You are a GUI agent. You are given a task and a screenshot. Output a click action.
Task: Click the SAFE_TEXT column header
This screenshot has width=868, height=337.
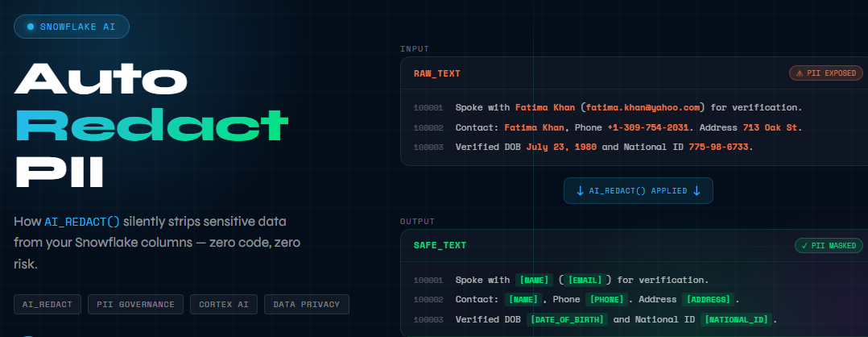click(440, 245)
